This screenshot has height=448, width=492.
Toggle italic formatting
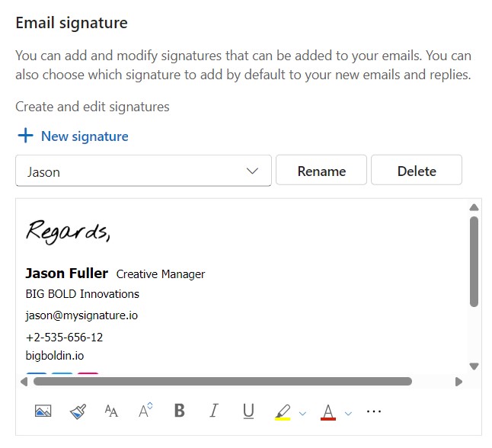pyautogui.click(x=214, y=411)
